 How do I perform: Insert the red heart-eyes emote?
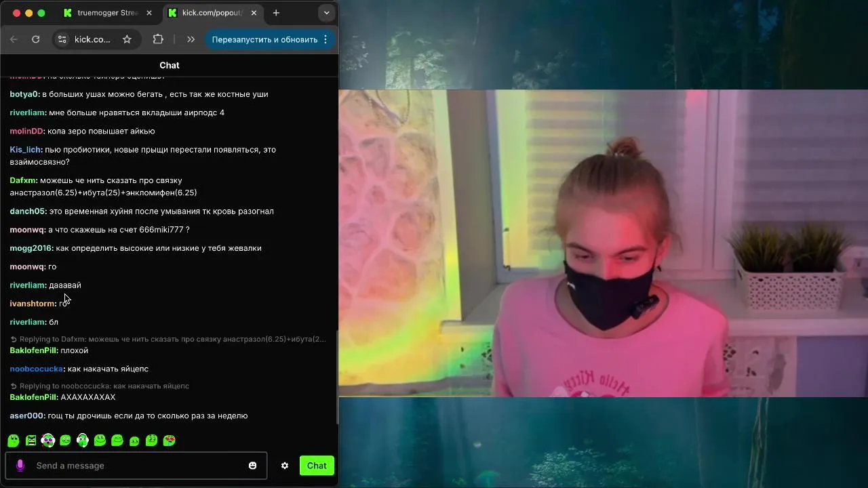tap(170, 441)
